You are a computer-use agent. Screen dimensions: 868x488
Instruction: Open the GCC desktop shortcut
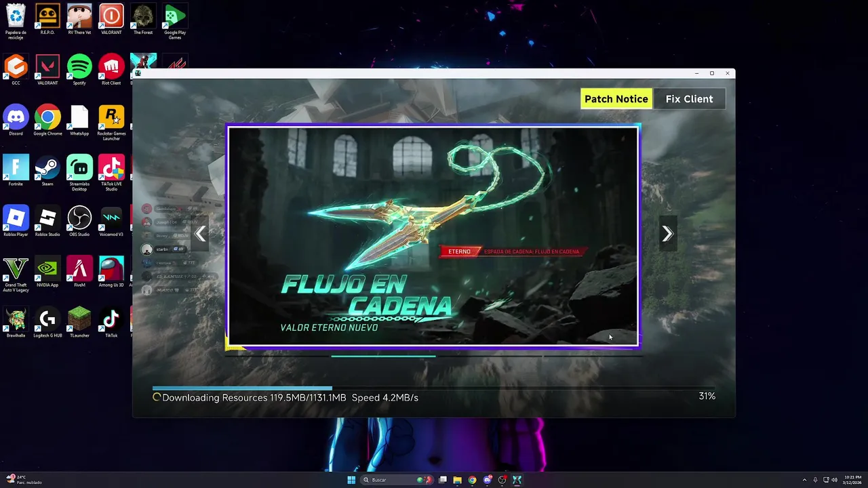tap(16, 70)
